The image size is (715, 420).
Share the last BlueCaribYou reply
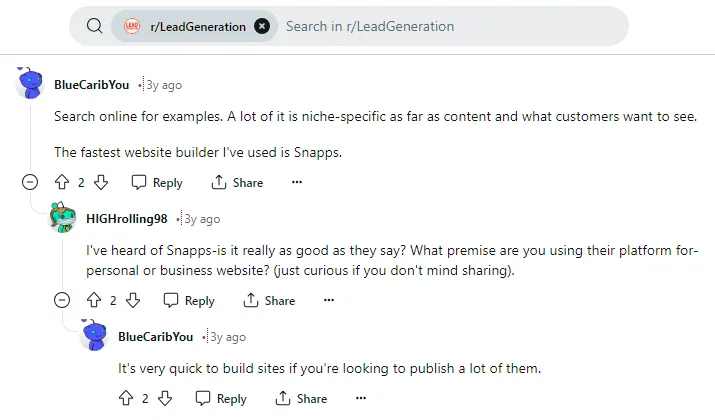pos(301,398)
